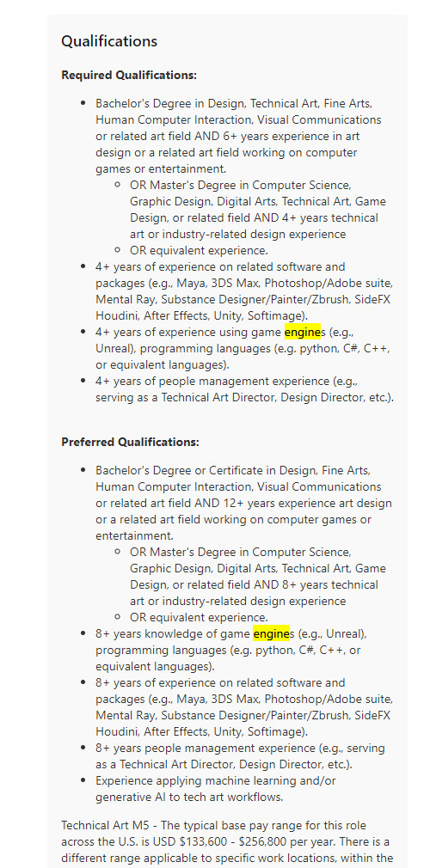Click the "OR equivalent experience" line under Required
Screen dimensions: 424x868
tap(199, 250)
